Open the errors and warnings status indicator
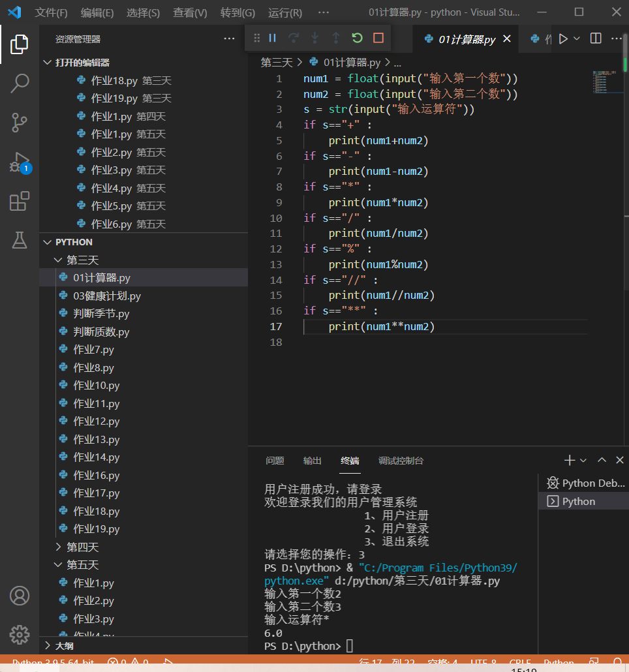This screenshot has width=629, height=672. [128, 663]
